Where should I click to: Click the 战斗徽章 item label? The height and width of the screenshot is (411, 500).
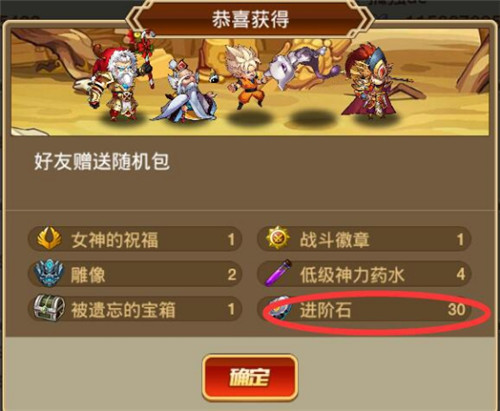[x=334, y=239]
